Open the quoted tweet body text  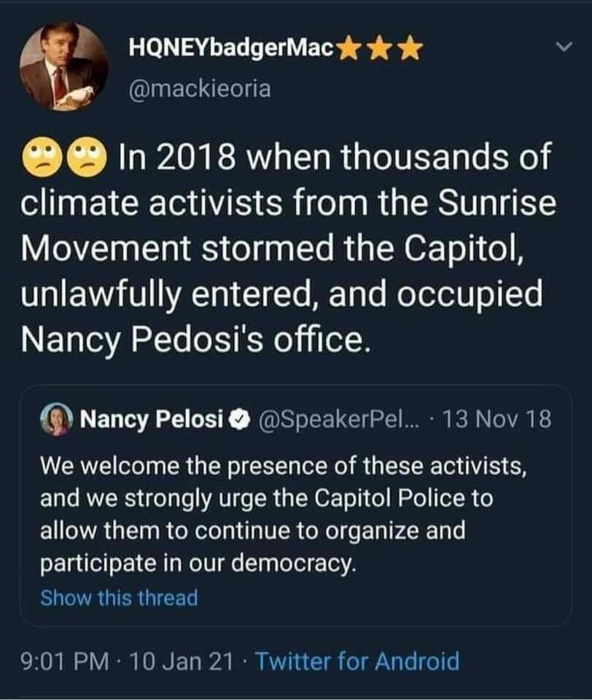pyautogui.click(x=284, y=514)
